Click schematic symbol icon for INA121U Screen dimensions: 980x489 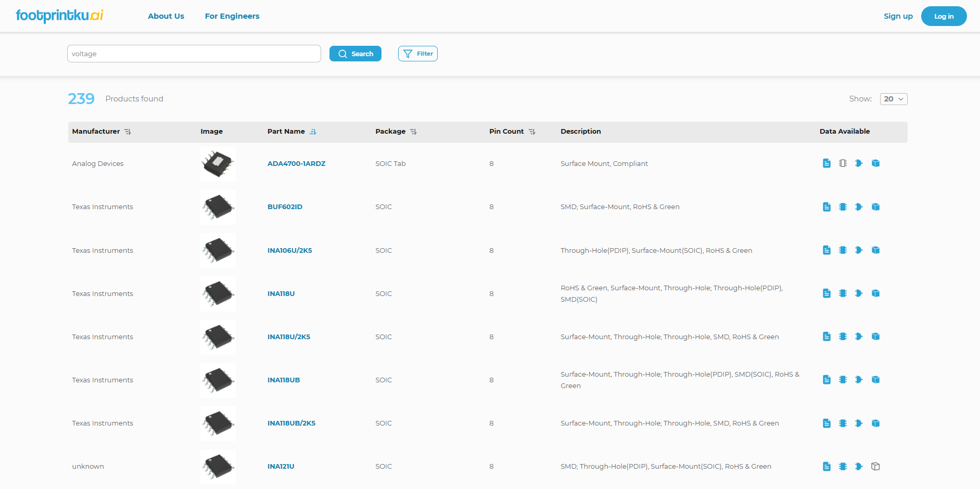pos(859,467)
